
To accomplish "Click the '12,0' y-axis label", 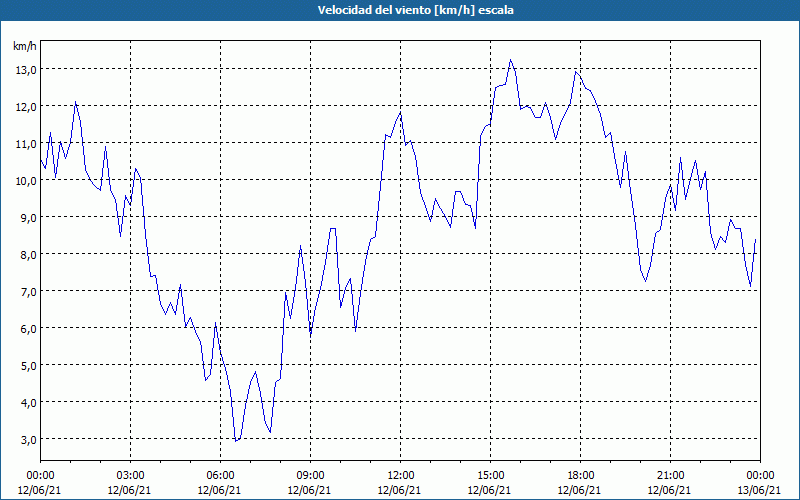I will pos(25,107).
